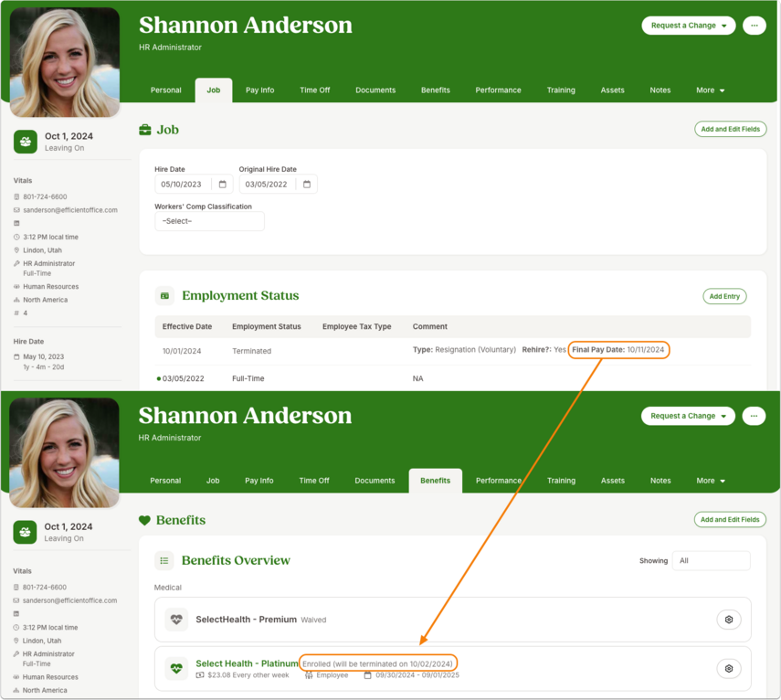Open calendar picker for Original Hire Date
Screen dimensions: 781x700
307,185
